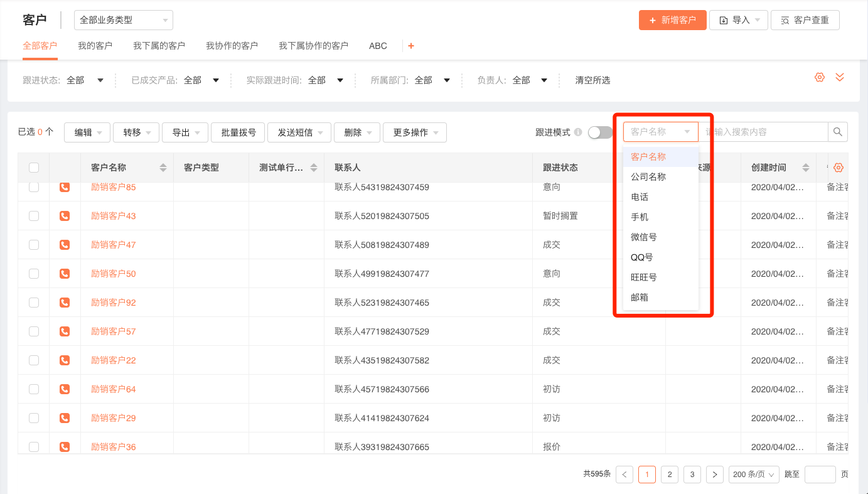Click the plus icon to add tab
Image resolution: width=868 pixels, height=494 pixels.
(411, 46)
